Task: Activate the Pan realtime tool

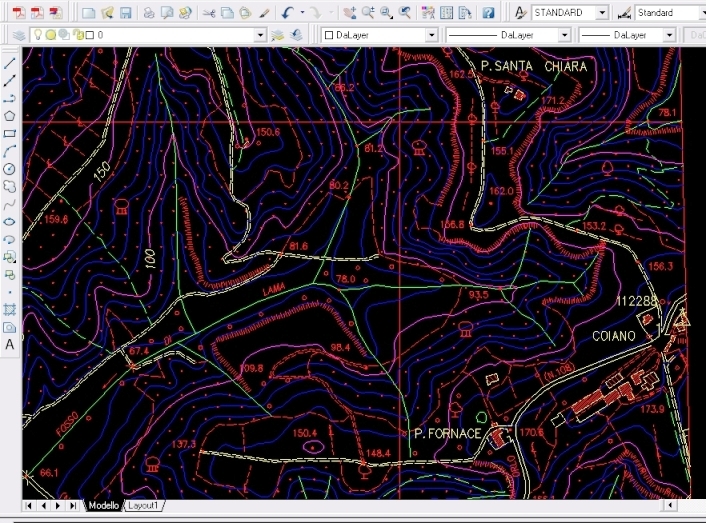Action: (349, 13)
